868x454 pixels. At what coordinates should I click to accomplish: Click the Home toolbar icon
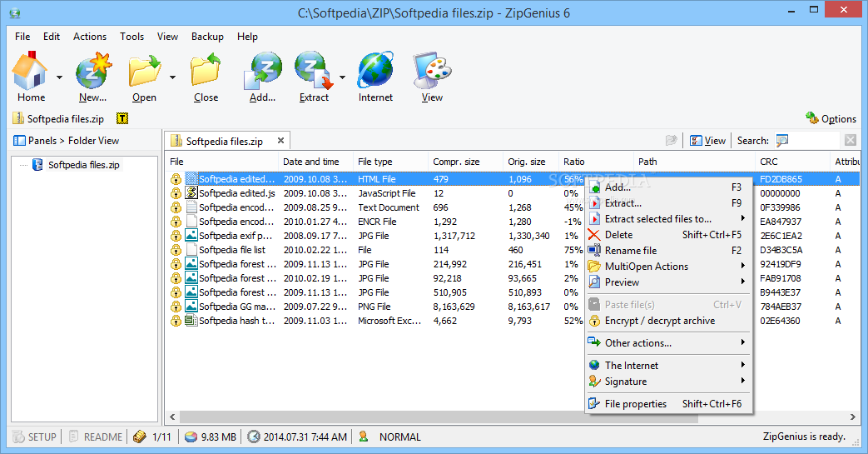29,71
